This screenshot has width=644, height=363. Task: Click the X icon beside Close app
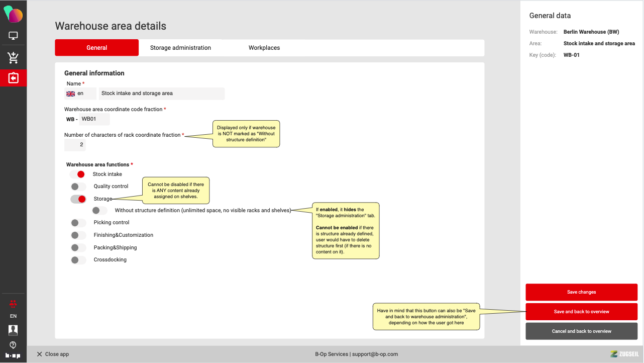39,354
